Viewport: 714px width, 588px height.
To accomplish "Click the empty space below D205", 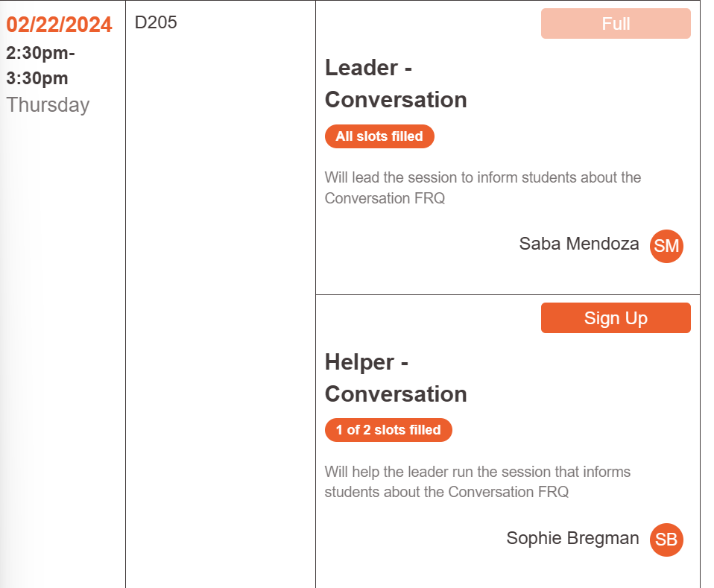I will [220, 298].
